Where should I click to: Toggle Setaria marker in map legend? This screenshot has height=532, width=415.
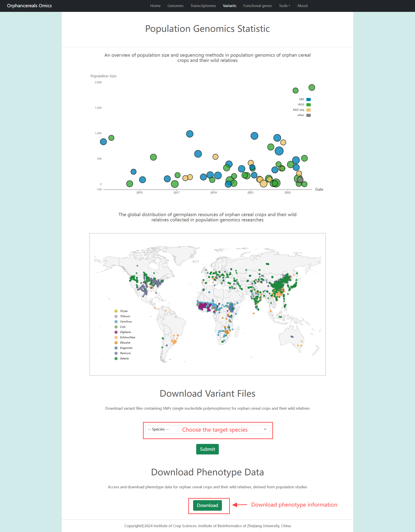[116, 358]
